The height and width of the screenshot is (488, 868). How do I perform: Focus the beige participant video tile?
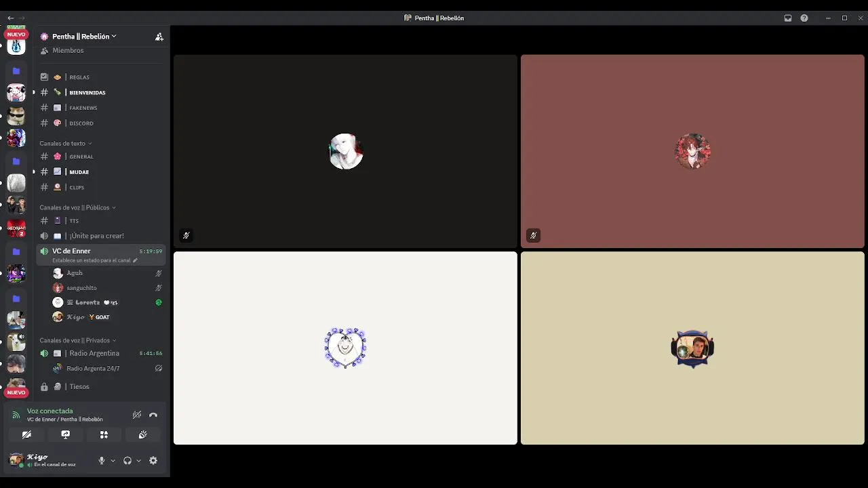coord(692,348)
